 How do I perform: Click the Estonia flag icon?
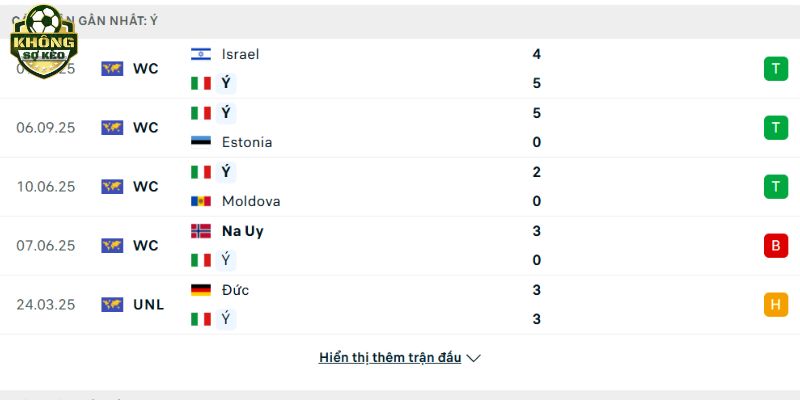201,142
